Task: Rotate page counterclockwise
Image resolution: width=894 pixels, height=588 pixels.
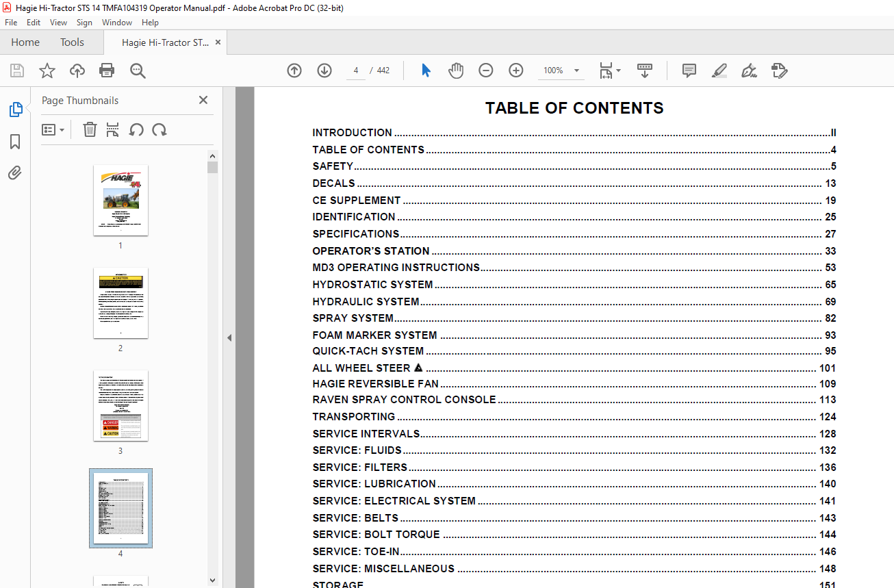Action: click(136, 129)
